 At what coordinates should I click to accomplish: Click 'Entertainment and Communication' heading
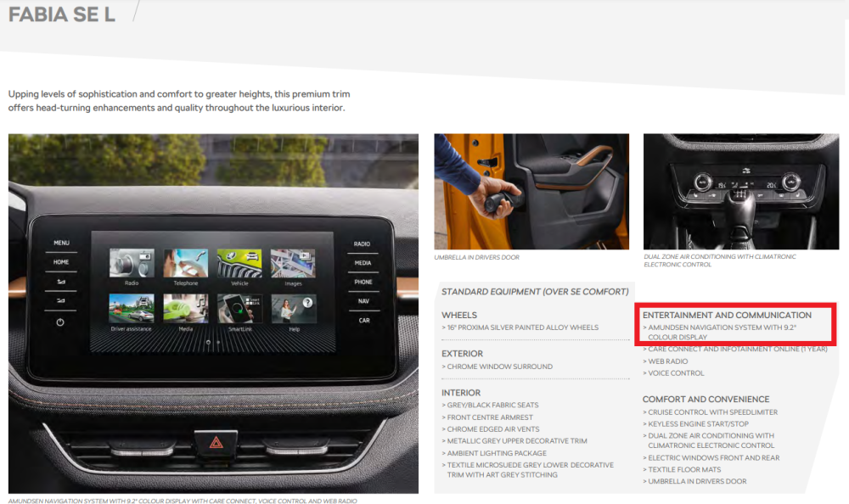point(728,315)
